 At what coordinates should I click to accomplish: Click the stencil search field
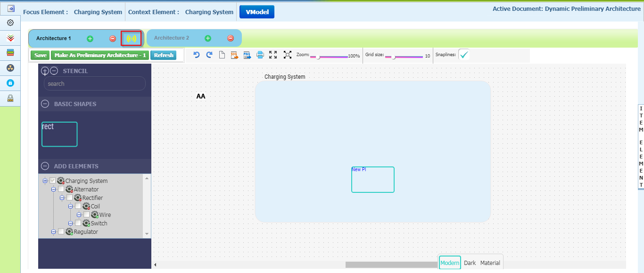(95, 84)
